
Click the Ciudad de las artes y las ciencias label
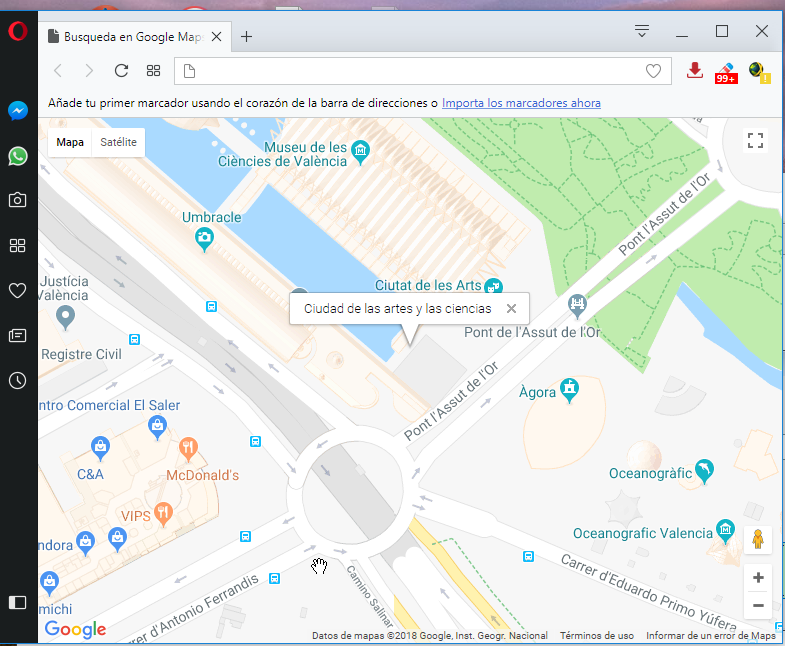pos(398,308)
